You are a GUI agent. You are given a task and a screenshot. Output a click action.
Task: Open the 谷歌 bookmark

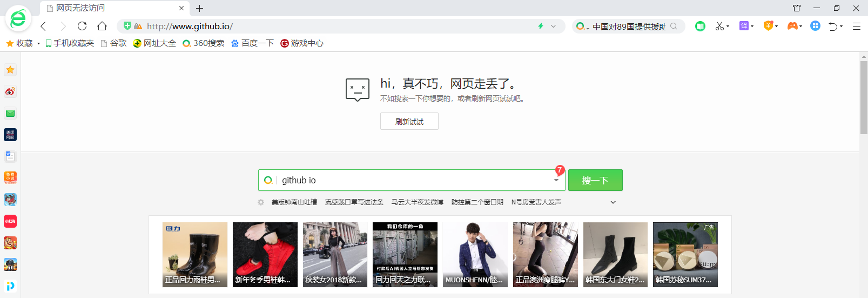pos(113,43)
